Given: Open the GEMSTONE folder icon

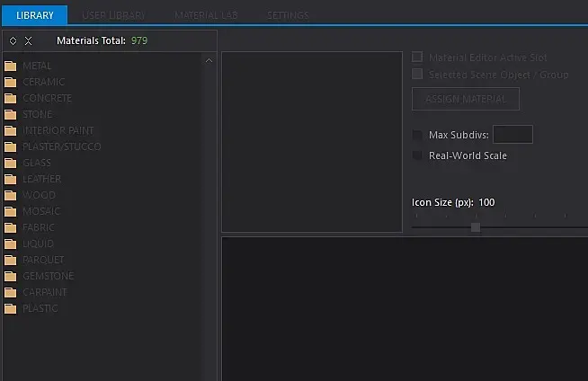Looking at the screenshot, I should click(x=11, y=276).
